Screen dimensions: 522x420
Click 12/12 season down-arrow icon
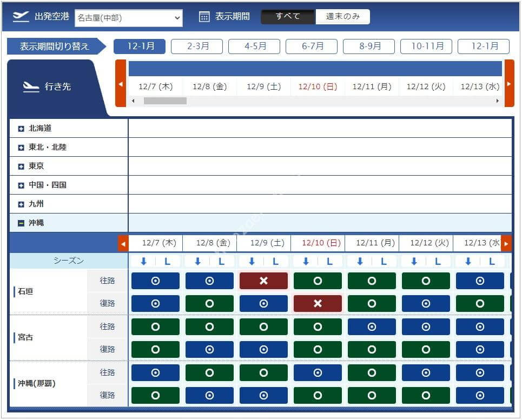[x=414, y=262]
